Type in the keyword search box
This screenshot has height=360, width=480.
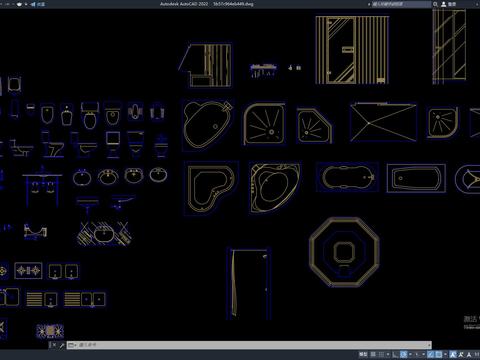click(402, 4)
